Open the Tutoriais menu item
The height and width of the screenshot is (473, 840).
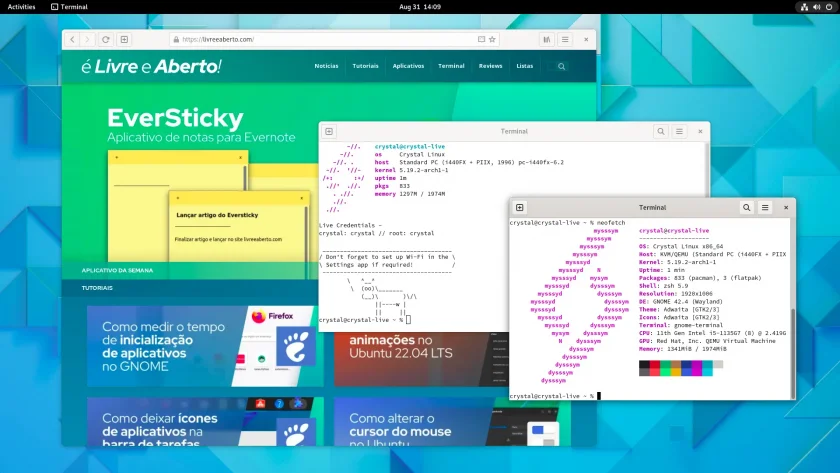(x=365, y=66)
